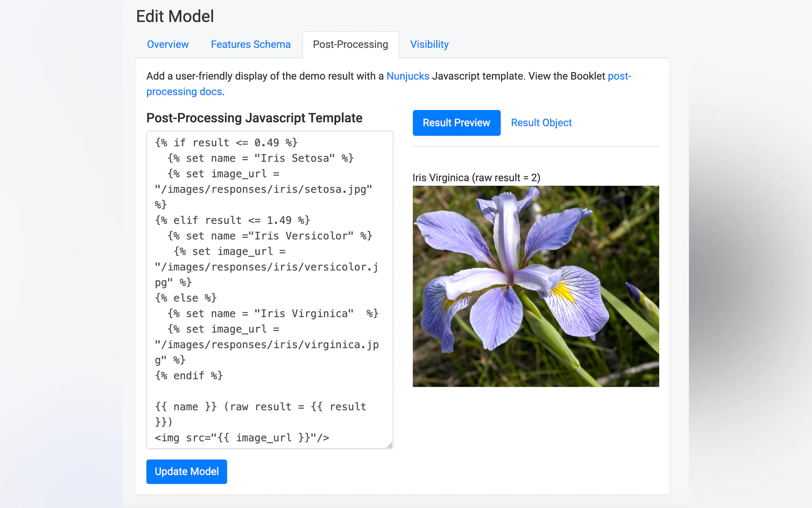Click the textarea resize handle corner

point(389,446)
